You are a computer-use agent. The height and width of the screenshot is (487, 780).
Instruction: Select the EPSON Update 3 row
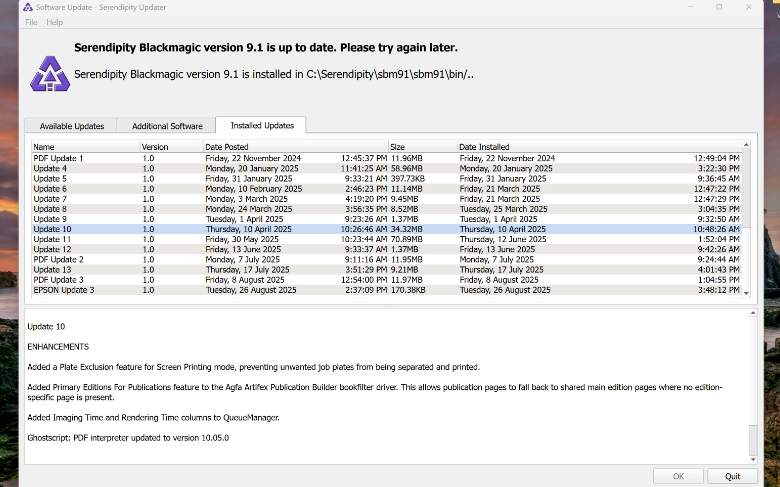click(387, 290)
